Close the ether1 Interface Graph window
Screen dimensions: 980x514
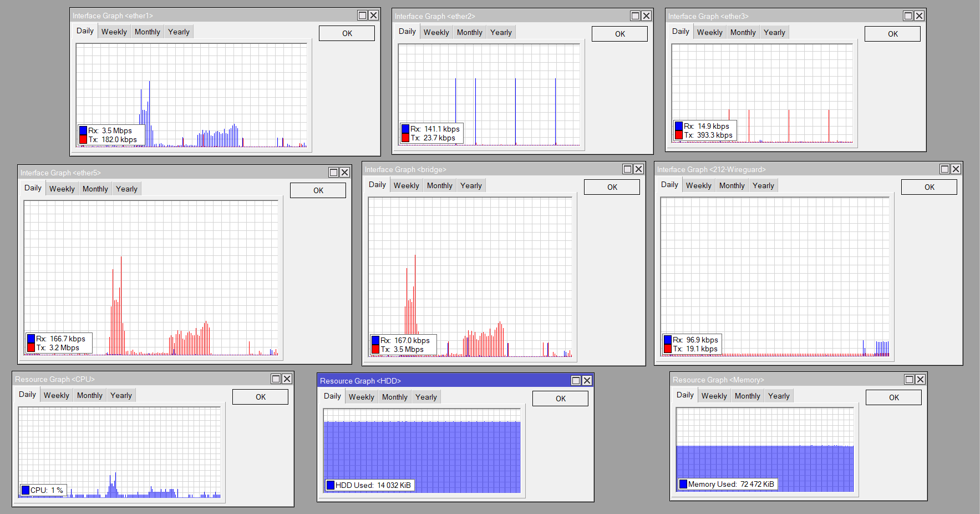374,16
